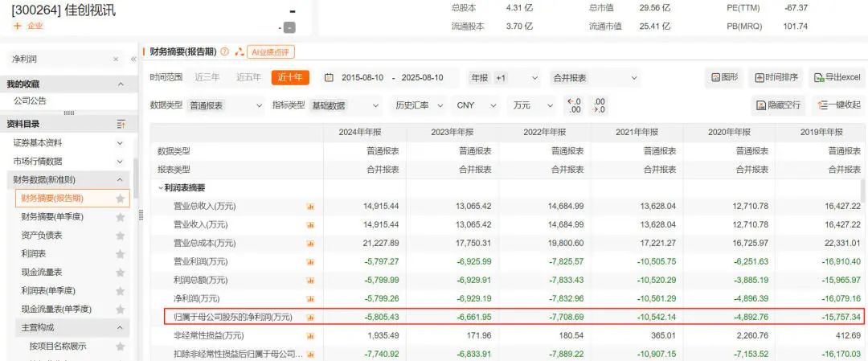Open chart icon for 营业总收入(万元) row
Screen dimensions: 868x361
pyautogui.click(x=310, y=207)
